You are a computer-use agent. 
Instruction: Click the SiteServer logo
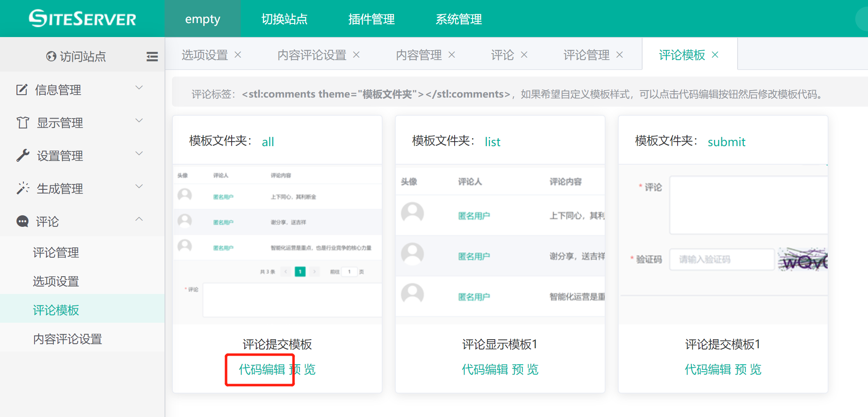[82, 19]
